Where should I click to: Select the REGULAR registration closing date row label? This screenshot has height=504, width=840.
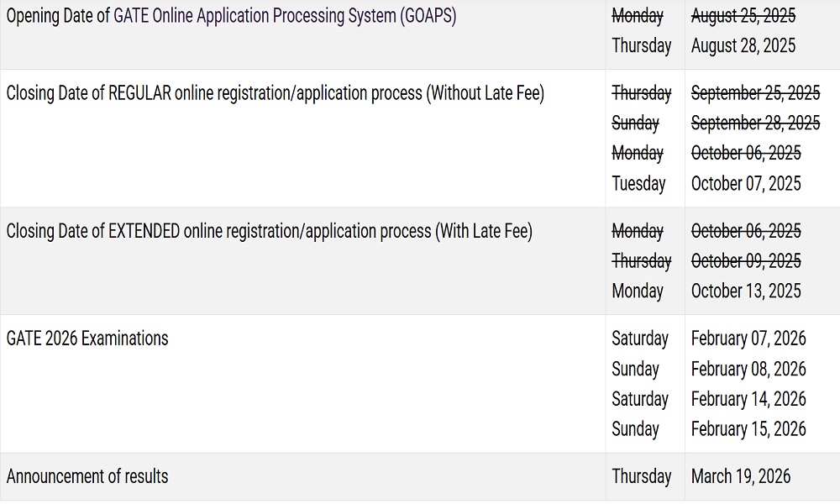(275, 92)
